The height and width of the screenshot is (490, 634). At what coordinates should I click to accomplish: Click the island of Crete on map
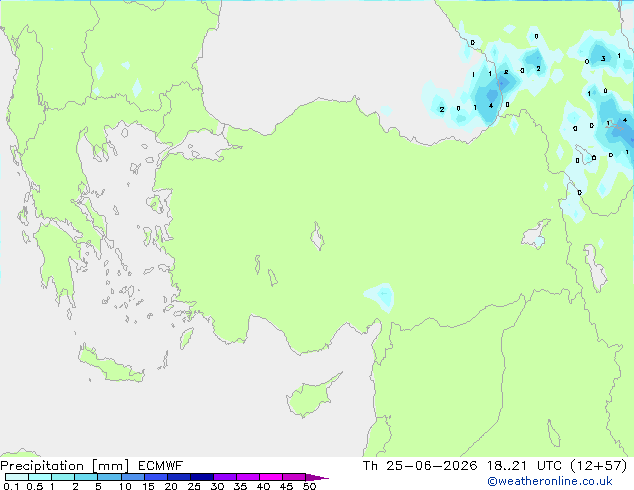[110, 364]
